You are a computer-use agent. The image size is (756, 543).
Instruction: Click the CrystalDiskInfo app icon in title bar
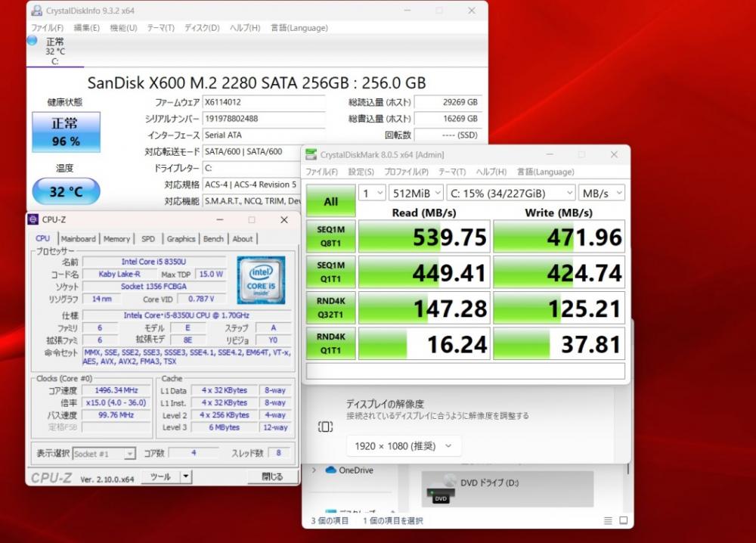(36, 10)
